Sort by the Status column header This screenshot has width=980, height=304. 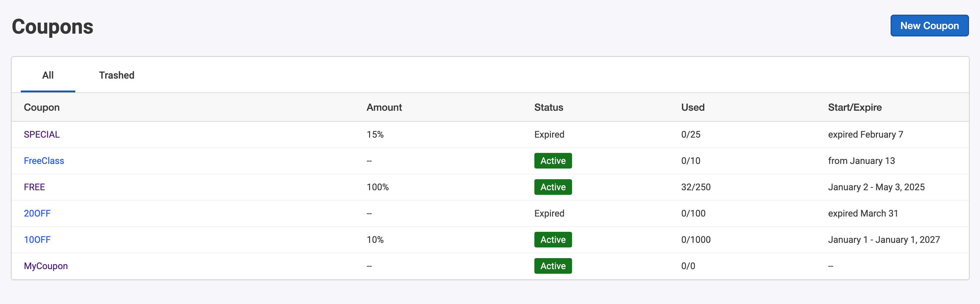point(548,107)
